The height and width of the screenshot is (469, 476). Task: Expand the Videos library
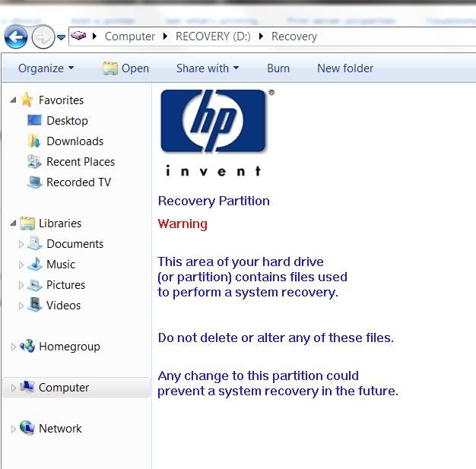tap(21, 306)
